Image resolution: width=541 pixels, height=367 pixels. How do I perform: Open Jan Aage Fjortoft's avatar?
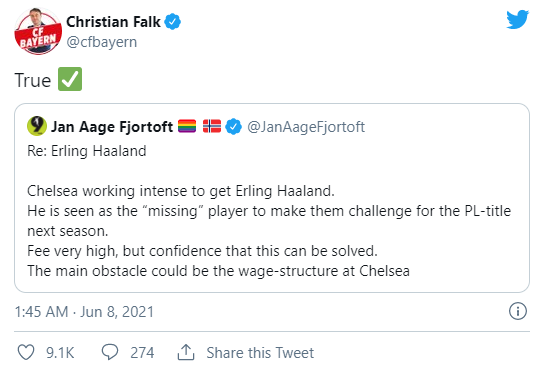[37, 126]
